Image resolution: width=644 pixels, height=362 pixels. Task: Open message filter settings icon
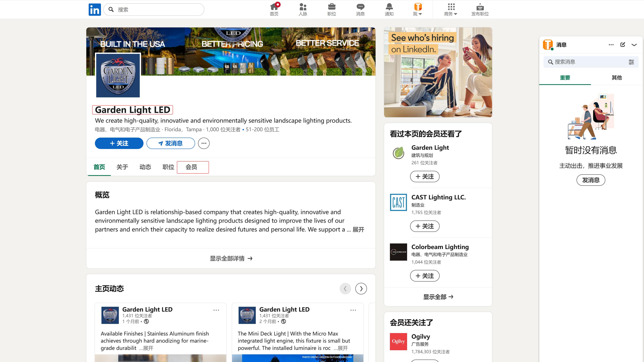pyautogui.click(x=631, y=62)
